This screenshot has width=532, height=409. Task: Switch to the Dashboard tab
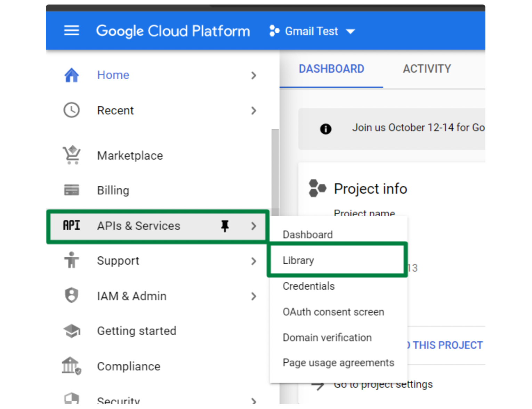click(x=331, y=69)
